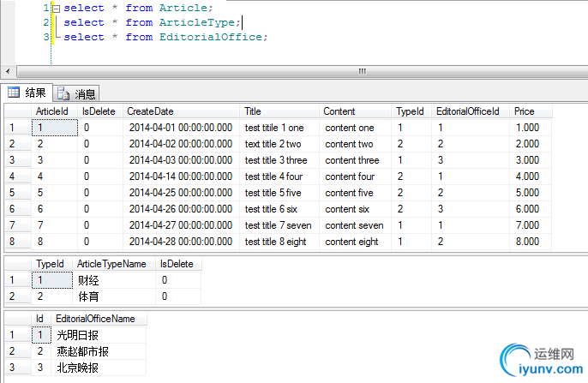Select price cell 1.000
Screen dimensions: 588x383
click(531, 128)
